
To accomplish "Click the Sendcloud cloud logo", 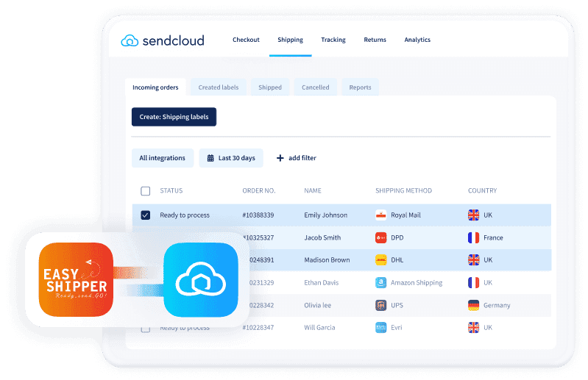I will click(130, 40).
